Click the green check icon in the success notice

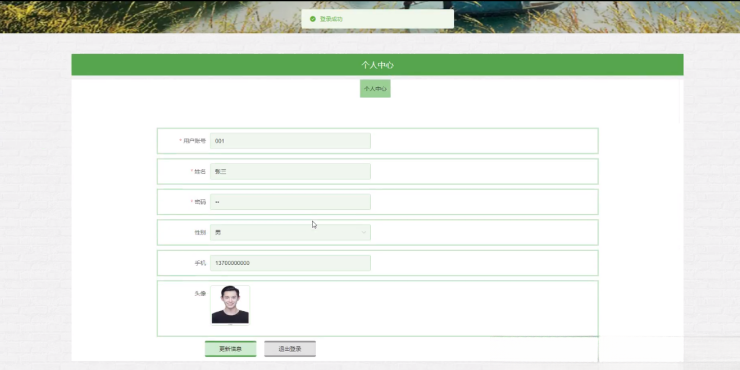312,19
